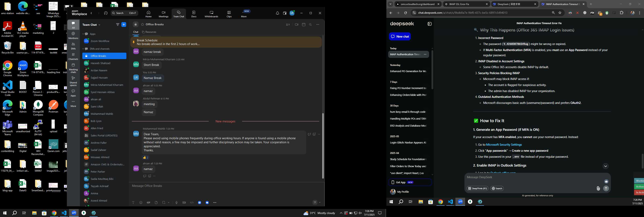The image size is (644, 217).
Task: Click the filter chats icon in Team Chat
Action: click(x=118, y=25)
